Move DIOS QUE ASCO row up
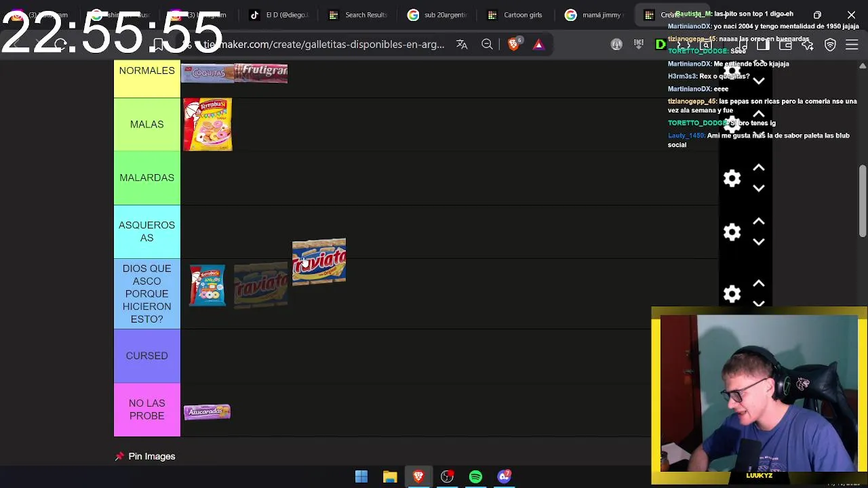Image resolution: width=868 pixels, height=488 pixels. pos(759,283)
